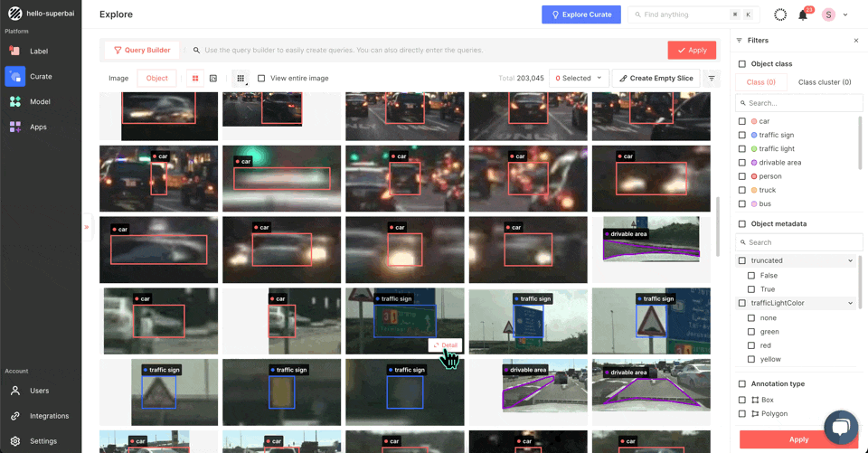
Task: Check the trafficLightColor green checkbox
Action: tap(751, 332)
